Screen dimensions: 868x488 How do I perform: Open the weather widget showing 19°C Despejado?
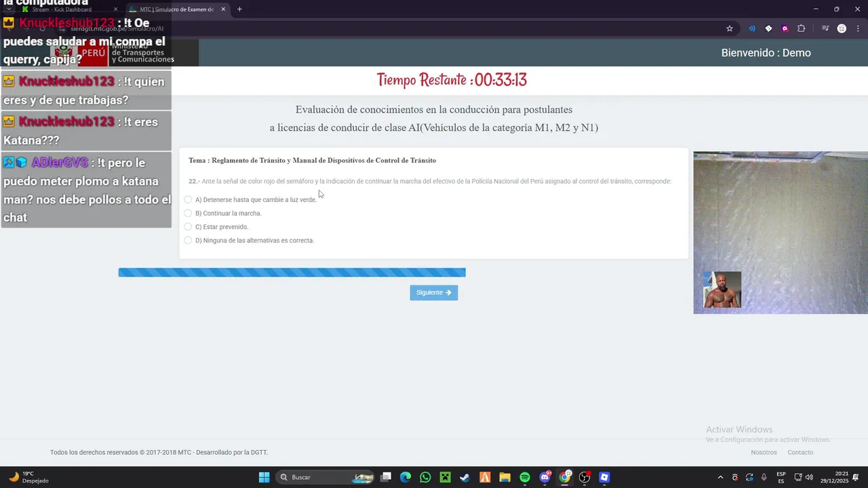pyautogui.click(x=28, y=477)
